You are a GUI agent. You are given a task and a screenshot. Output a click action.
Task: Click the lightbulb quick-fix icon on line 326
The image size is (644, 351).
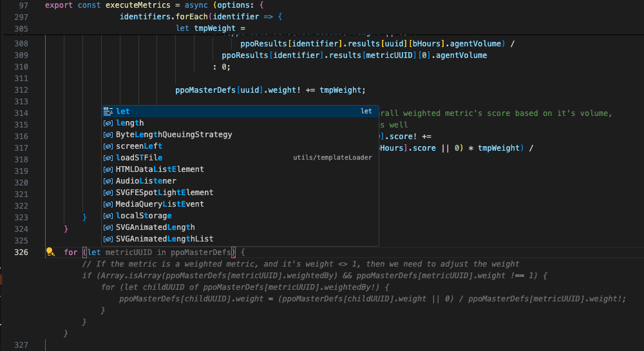pos(49,252)
